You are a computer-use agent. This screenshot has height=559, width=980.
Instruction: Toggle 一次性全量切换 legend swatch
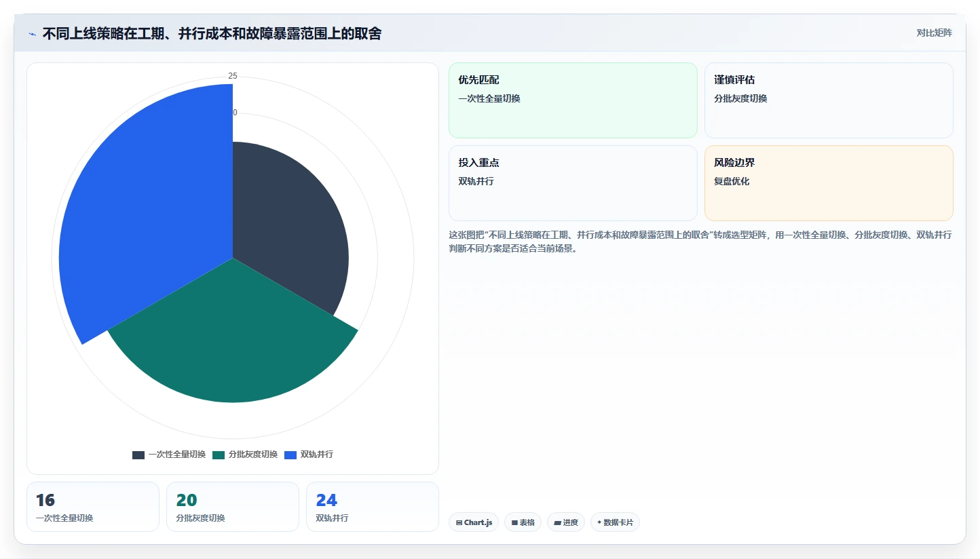(x=138, y=455)
